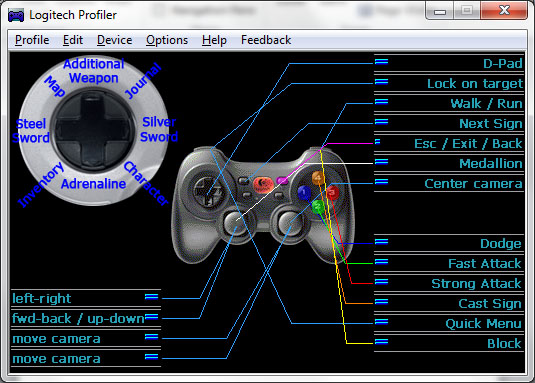Open the Options menu

(x=167, y=40)
